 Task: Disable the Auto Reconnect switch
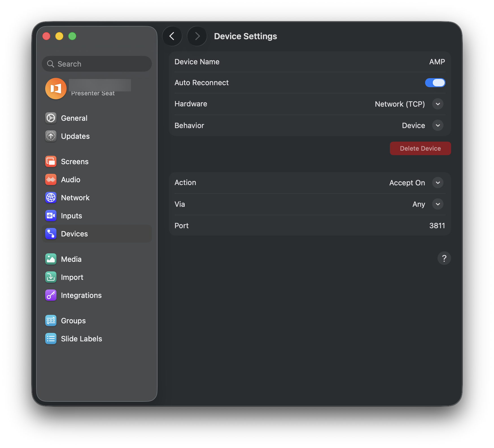click(x=435, y=83)
